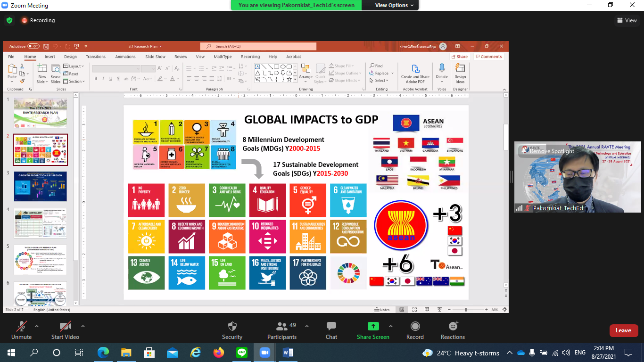Click the Normal view icon in status bar
The height and width of the screenshot is (362, 644).
(x=402, y=310)
